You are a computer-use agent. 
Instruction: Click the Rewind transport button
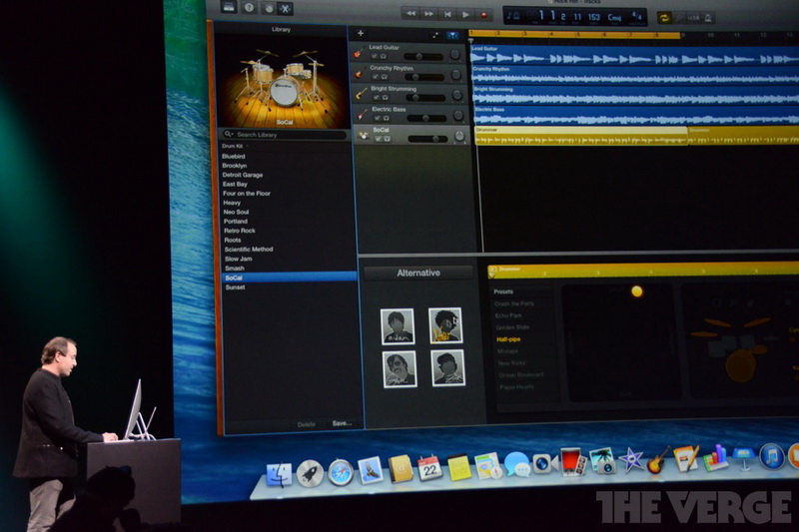click(410, 14)
